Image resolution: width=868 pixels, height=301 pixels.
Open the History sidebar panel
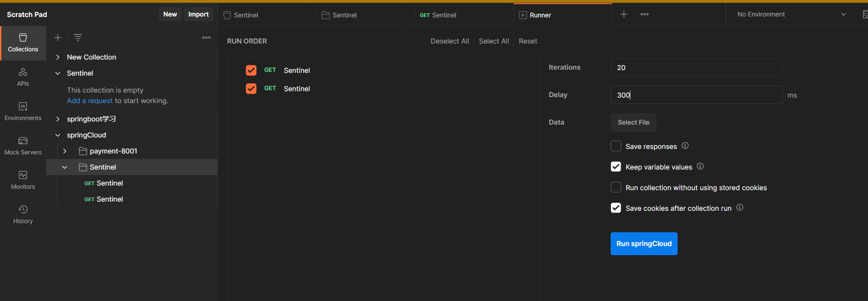(23, 214)
